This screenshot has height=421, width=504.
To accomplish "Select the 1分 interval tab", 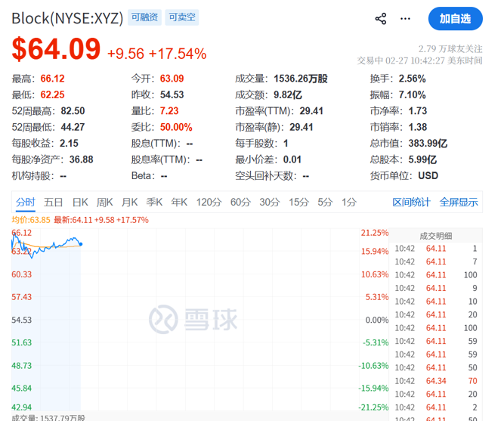I will point(348,202).
